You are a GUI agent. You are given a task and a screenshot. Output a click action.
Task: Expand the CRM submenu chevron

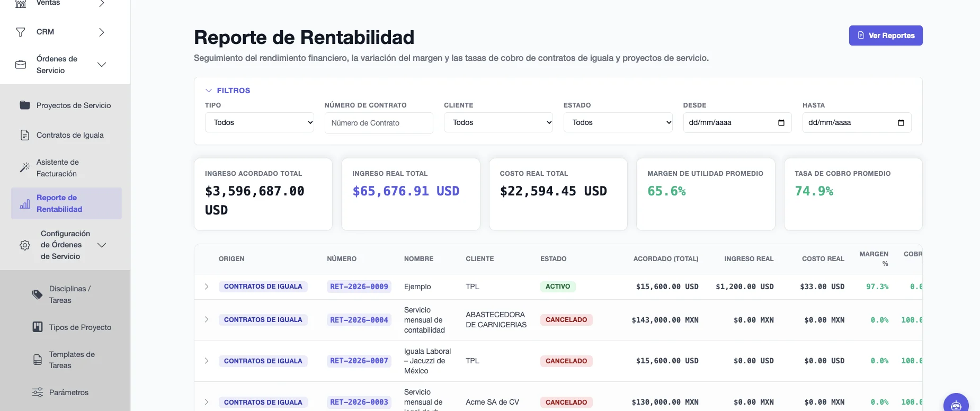coord(102,32)
